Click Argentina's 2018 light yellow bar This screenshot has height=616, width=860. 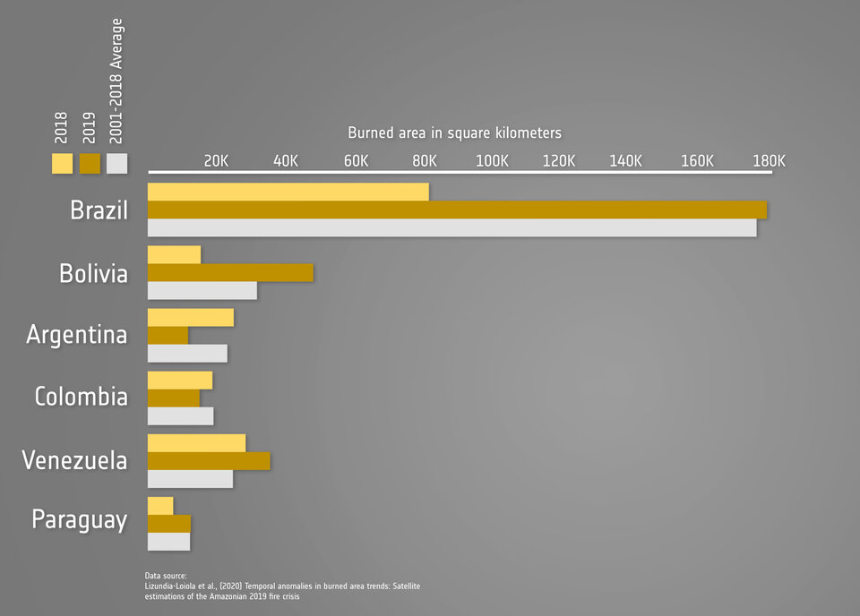[190, 318]
